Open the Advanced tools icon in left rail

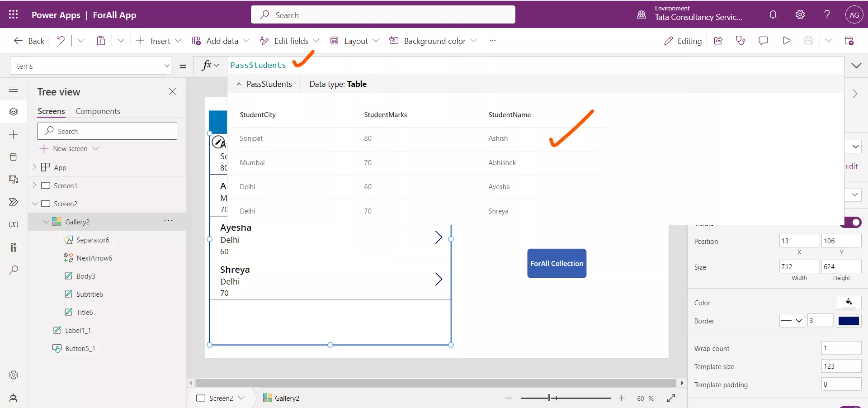click(14, 247)
